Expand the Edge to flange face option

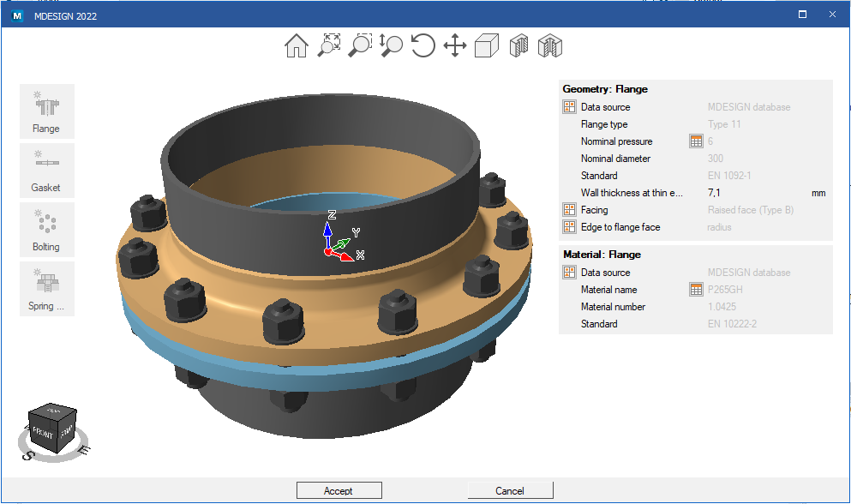coord(569,227)
